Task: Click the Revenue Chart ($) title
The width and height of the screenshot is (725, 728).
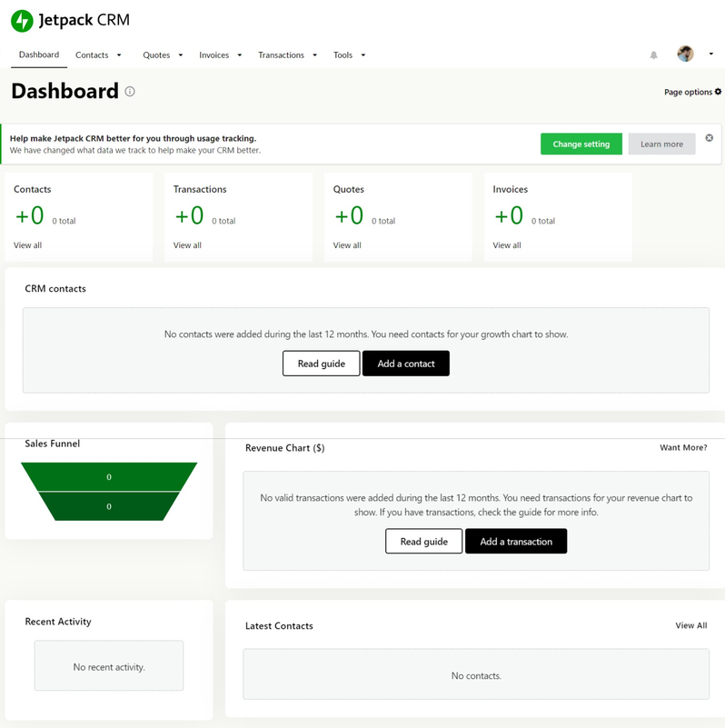Action: click(285, 448)
